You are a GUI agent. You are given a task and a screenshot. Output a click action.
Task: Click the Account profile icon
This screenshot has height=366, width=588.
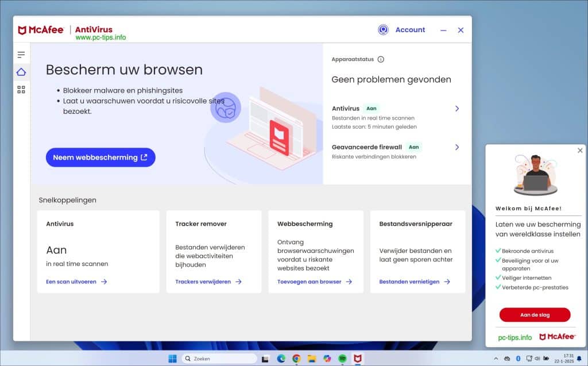(x=383, y=30)
